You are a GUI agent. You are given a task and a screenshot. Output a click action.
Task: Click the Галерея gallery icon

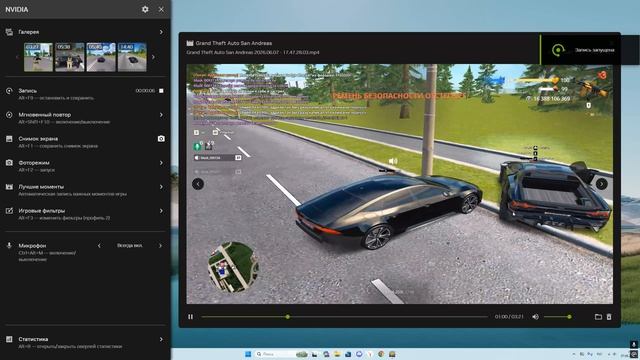(9, 32)
